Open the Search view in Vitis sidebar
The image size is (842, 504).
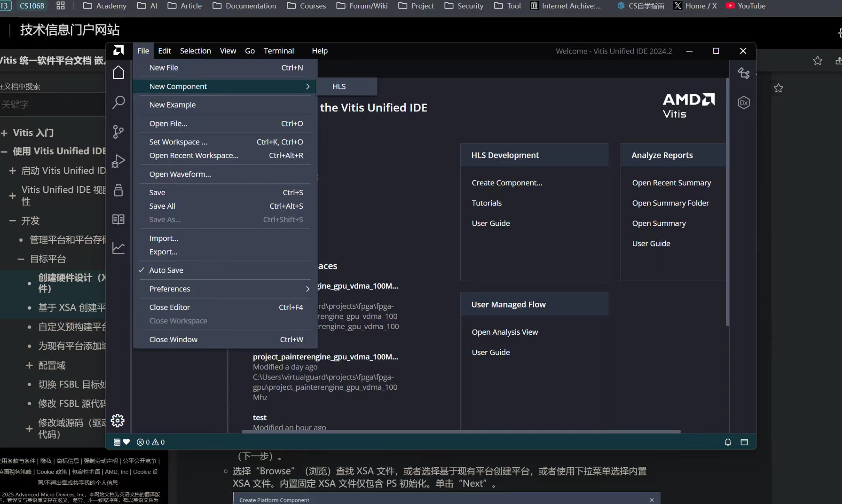[118, 102]
